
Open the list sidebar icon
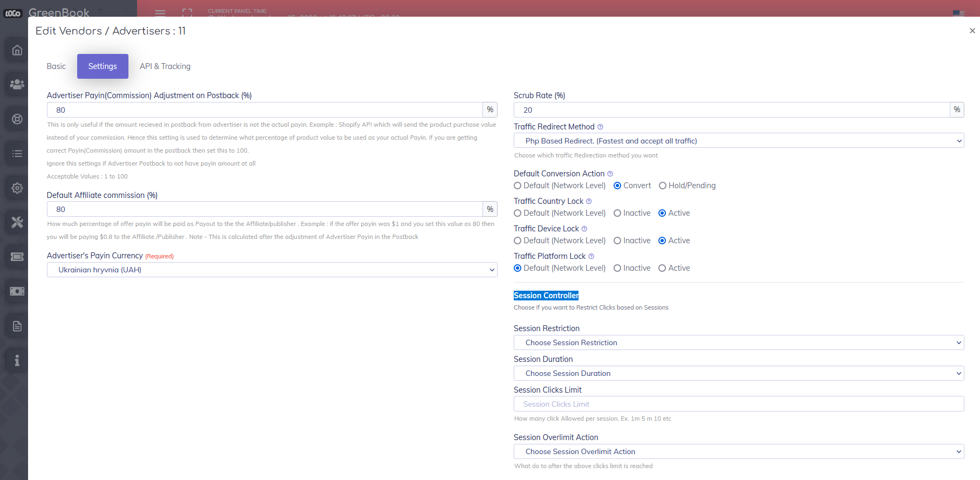coord(17,154)
